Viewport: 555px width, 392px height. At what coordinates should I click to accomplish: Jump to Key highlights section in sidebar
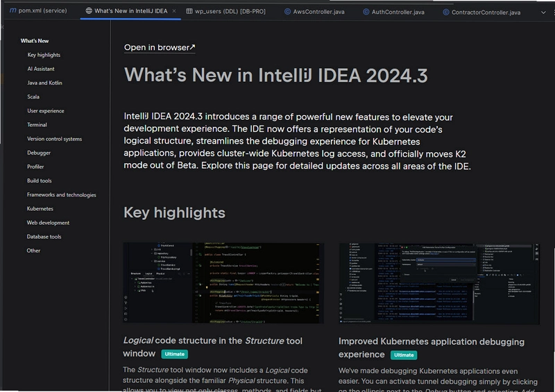44,55
